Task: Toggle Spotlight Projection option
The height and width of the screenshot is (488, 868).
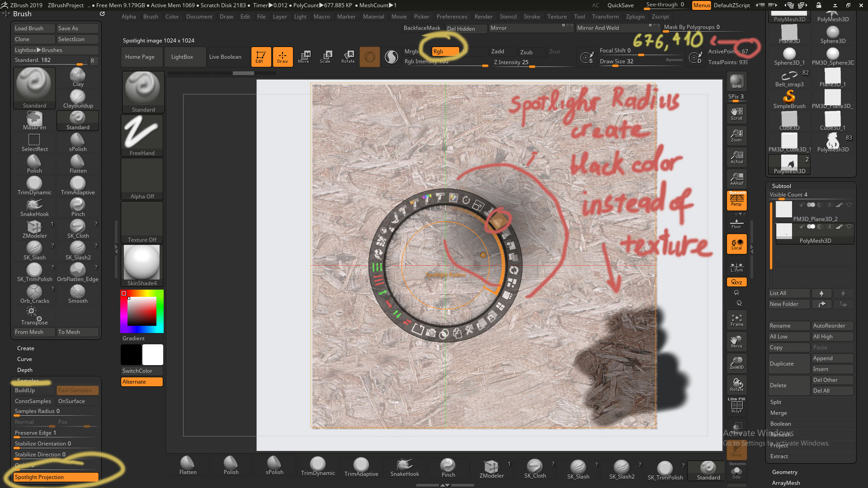Action: [x=56, y=477]
